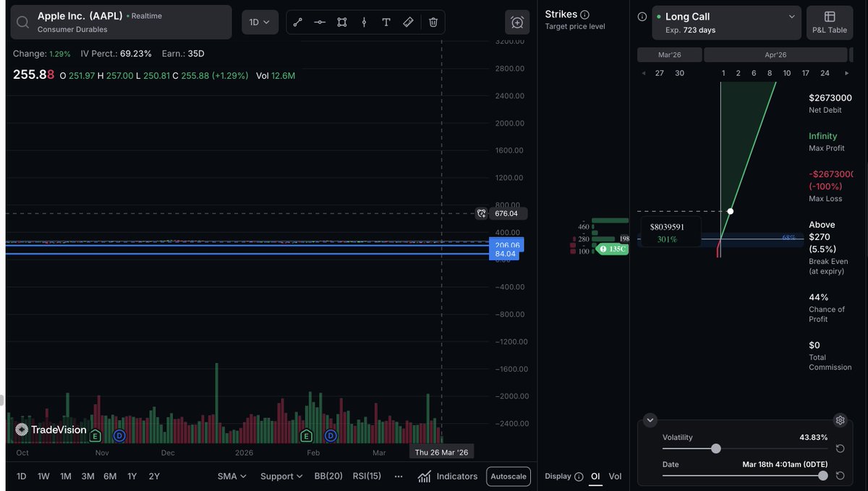Click the 44% Chance of Profit value
Viewport: 868px width, 491px height.
(819, 297)
